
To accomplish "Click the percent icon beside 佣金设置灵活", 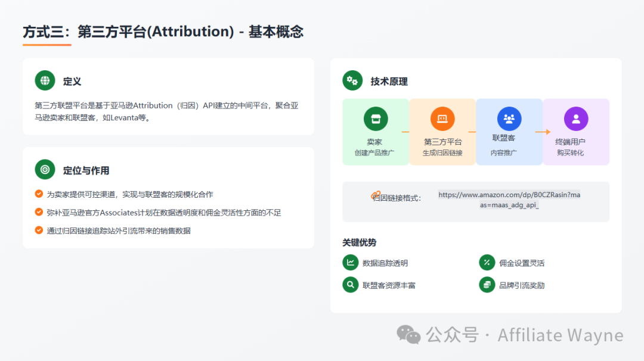I will point(487,263).
